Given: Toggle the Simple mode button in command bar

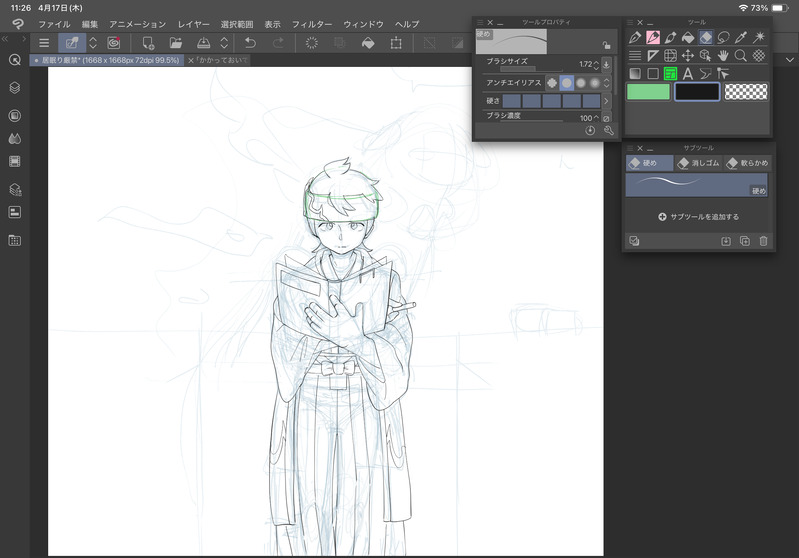Looking at the screenshot, I should pos(72,43).
